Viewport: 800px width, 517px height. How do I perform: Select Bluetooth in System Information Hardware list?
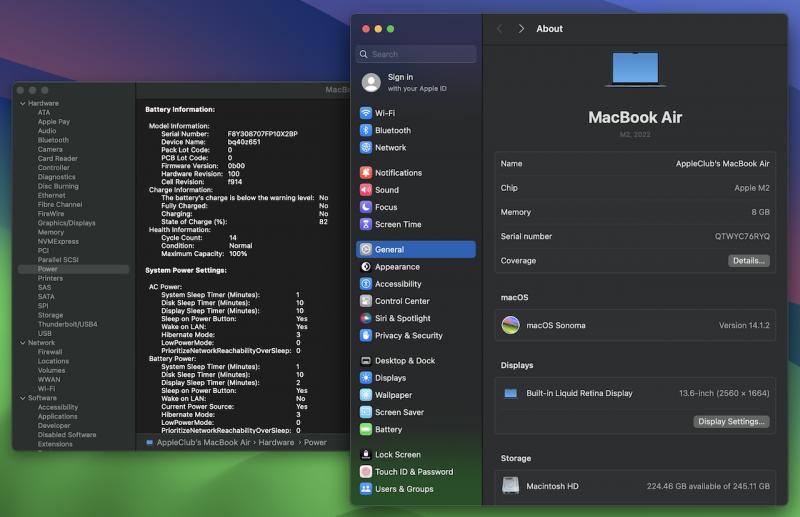click(x=53, y=140)
